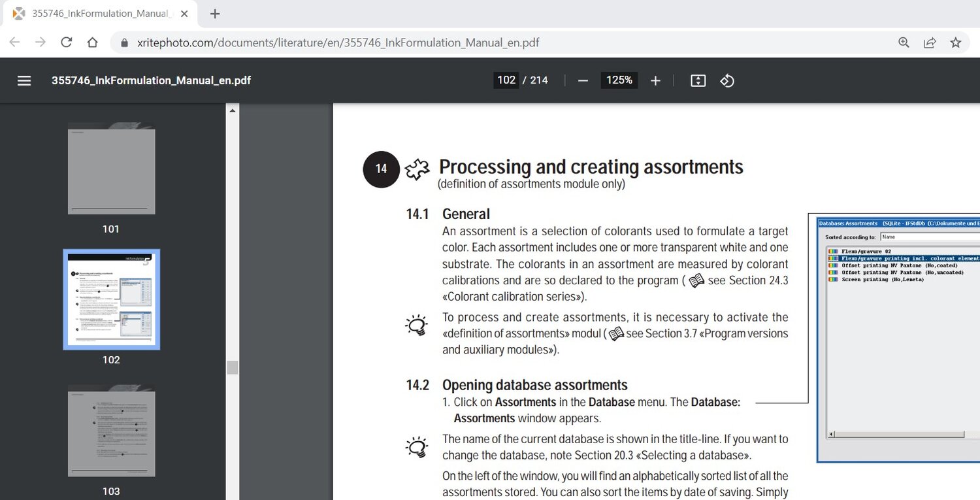Image resolution: width=980 pixels, height=500 pixels.
Task: Select the 355746_InkFormulation_Manual browser tab
Action: (101, 14)
